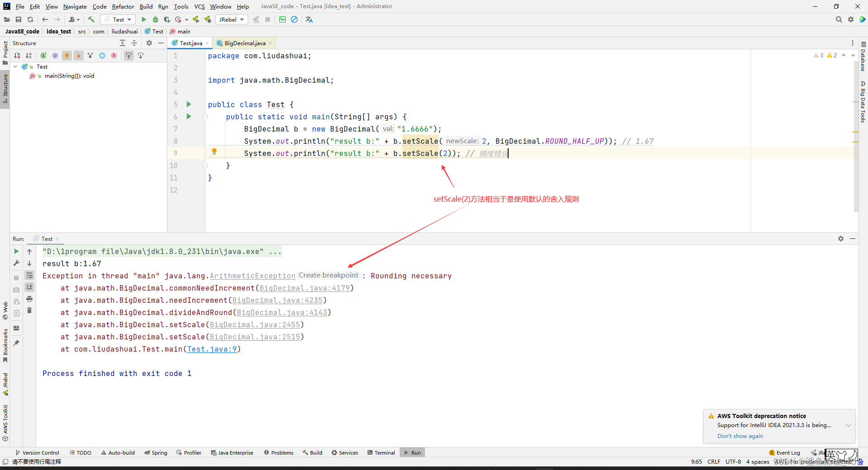Open the Terminal tool window tab

[x=381, y=452]
